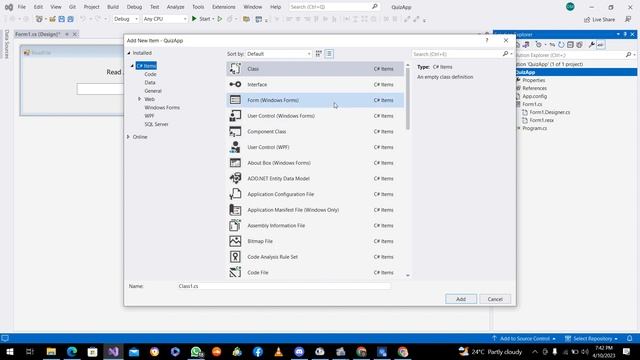This screenshot has height=360, width=640.
Task: Open the Data Sources side tab
Action: tap(7, 44)
